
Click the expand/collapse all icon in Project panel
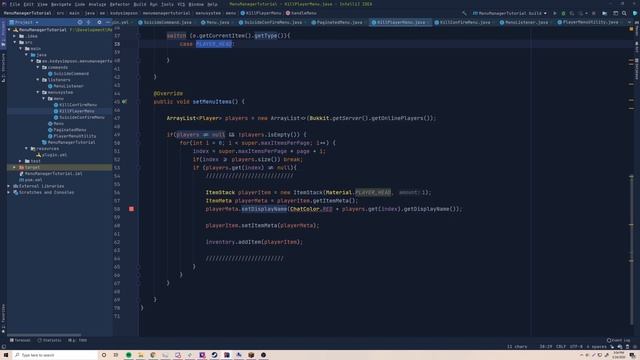click(x=89, y=22)
